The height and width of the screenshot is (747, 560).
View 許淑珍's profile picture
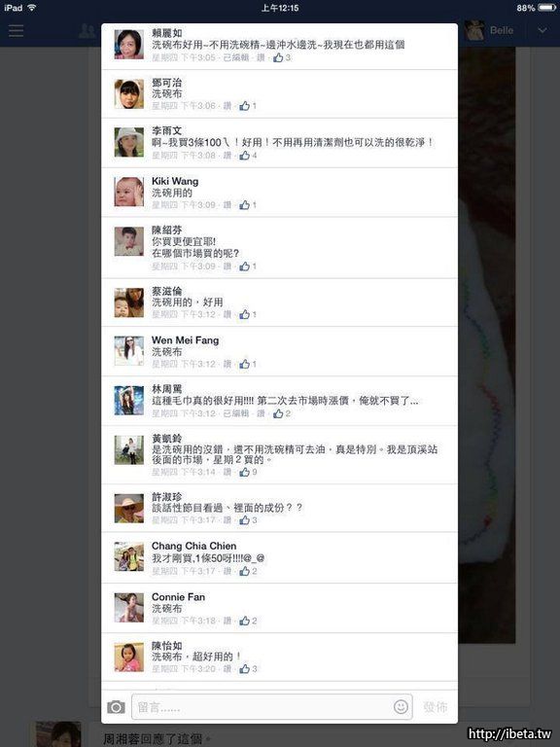[x=128, y=509]
